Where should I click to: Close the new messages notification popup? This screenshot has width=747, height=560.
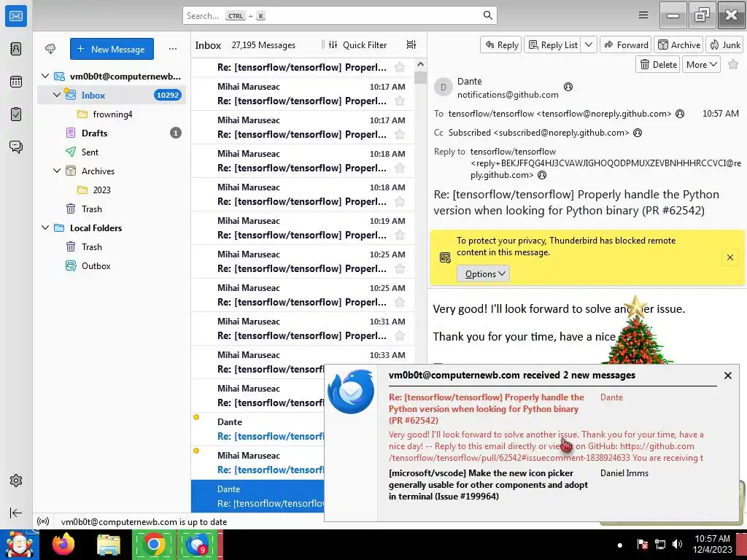[728, 376]
